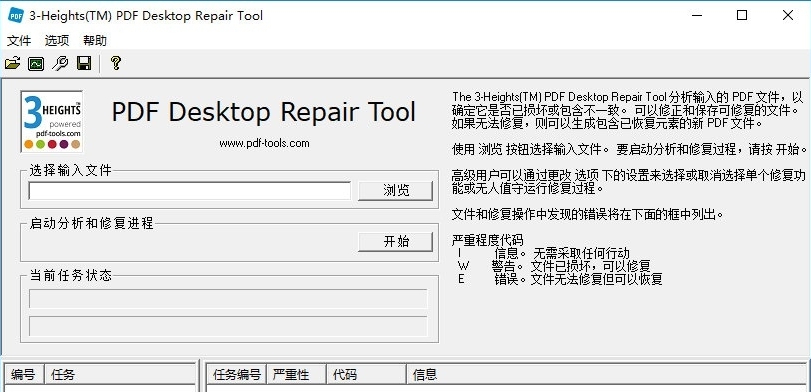Click the 严重程度代码 text

pos(487,240)
